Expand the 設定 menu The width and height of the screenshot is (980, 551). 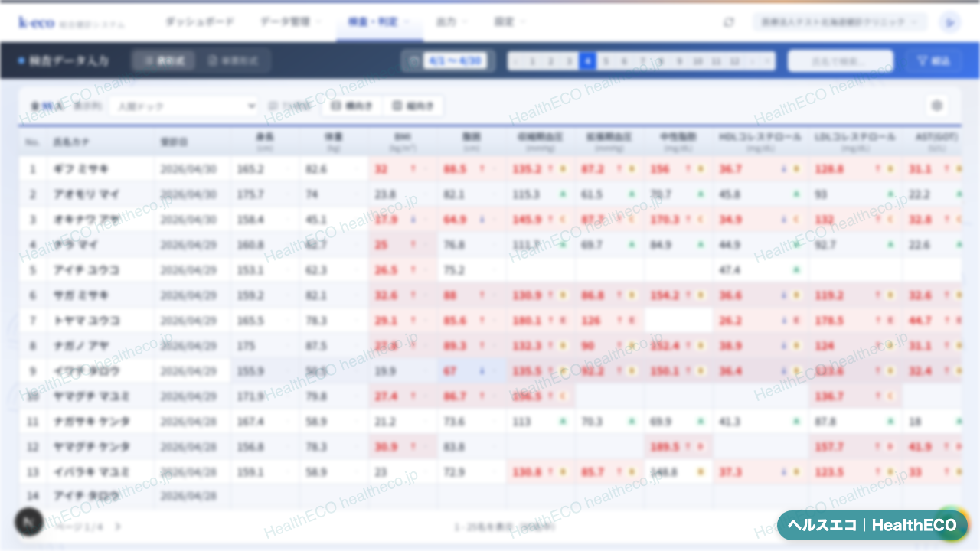point(509,22)
